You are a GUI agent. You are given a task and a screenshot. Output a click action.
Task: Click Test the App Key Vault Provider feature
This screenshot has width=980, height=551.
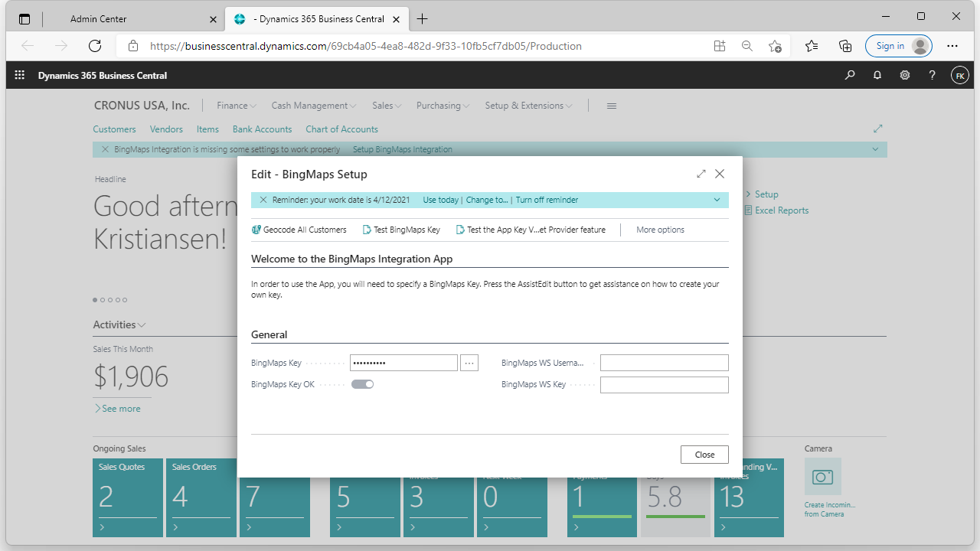pos(531,230)
